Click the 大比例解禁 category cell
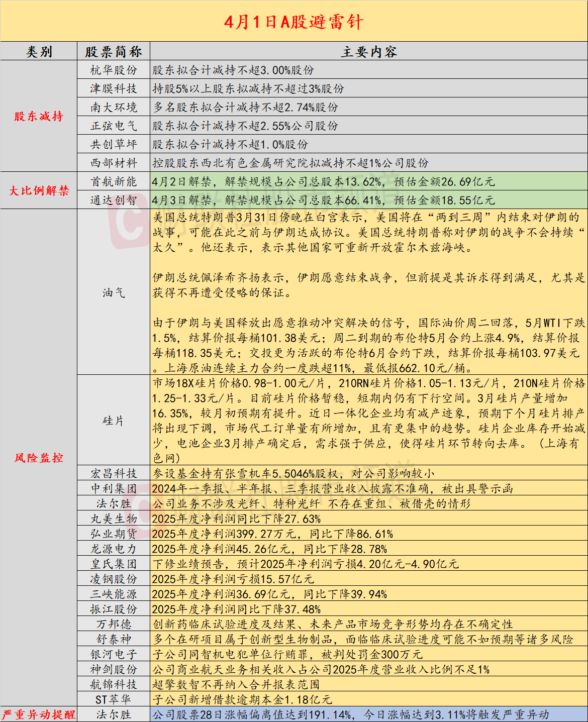Viewport: 588px width, 722px height. (39, 190)
